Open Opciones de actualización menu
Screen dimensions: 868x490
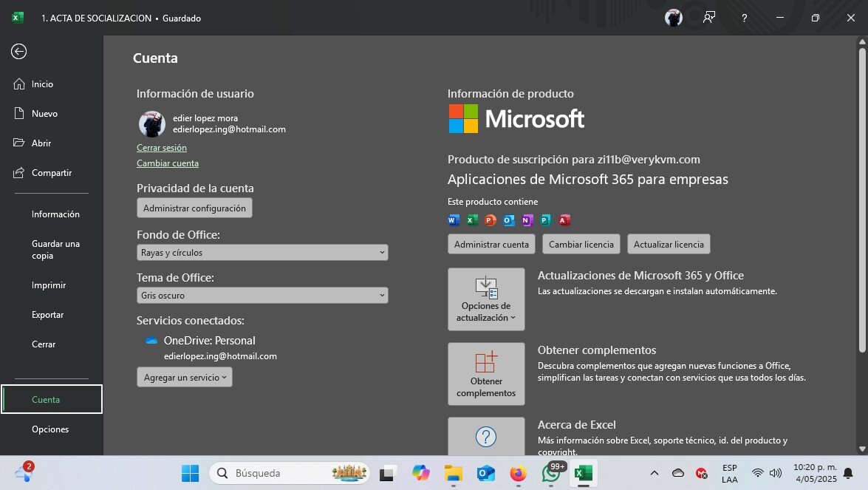[486, 299]
